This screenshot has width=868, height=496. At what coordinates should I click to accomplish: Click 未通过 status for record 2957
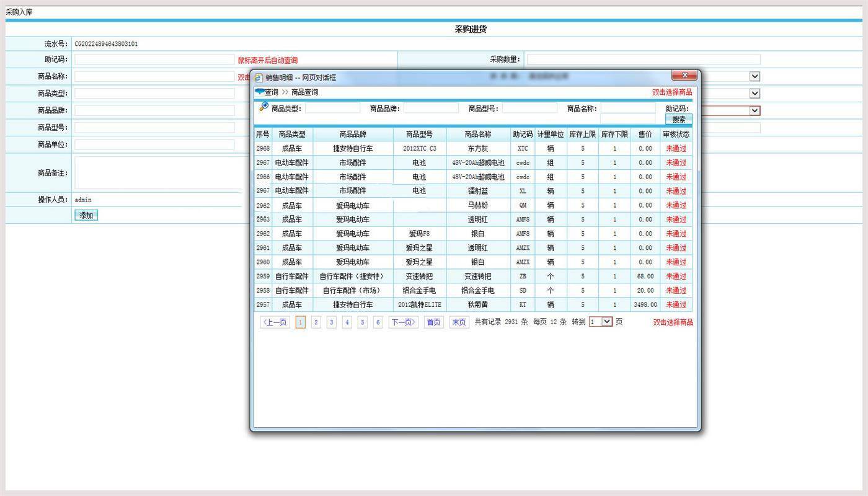point(675,304)
